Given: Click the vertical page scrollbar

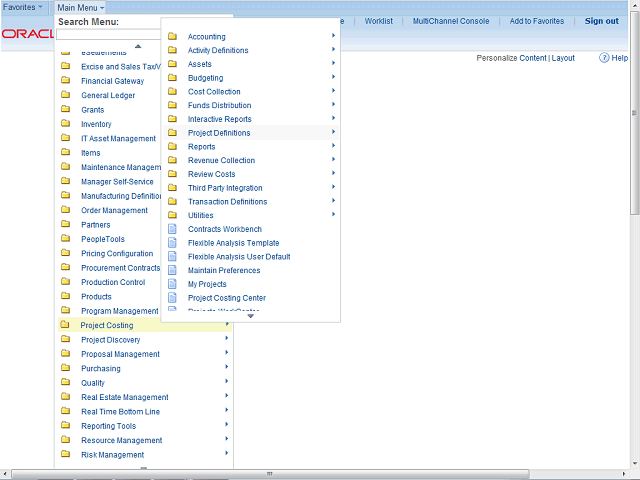Looking at the screenshot, I should (x=634, y=113).
